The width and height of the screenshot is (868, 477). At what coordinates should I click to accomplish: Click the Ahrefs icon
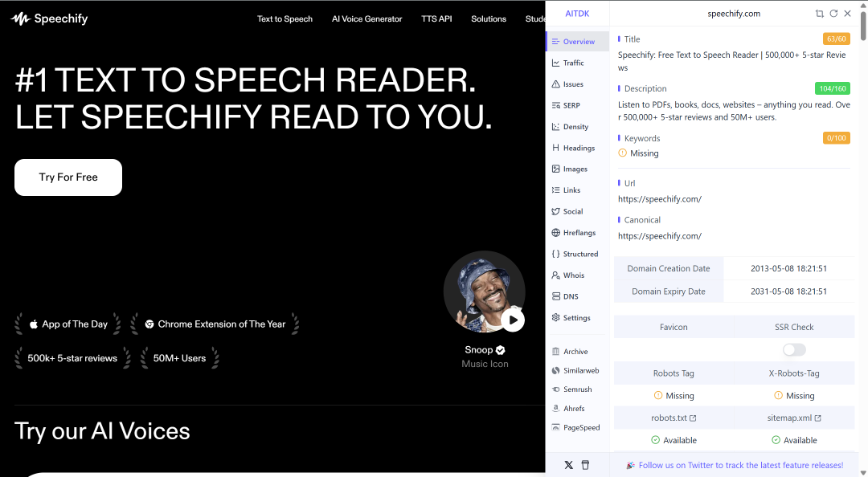pos(556,409)
